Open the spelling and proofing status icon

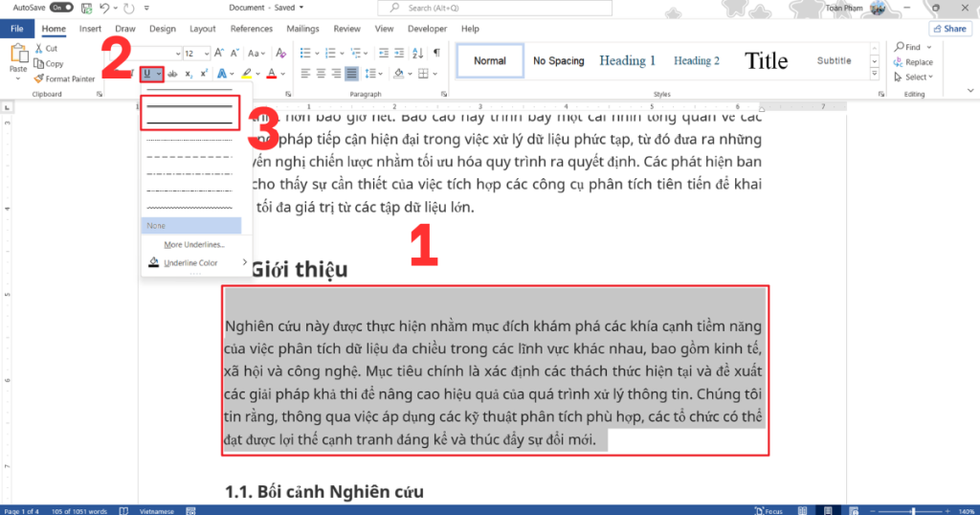pyautogui.click(x=123, y=510)
